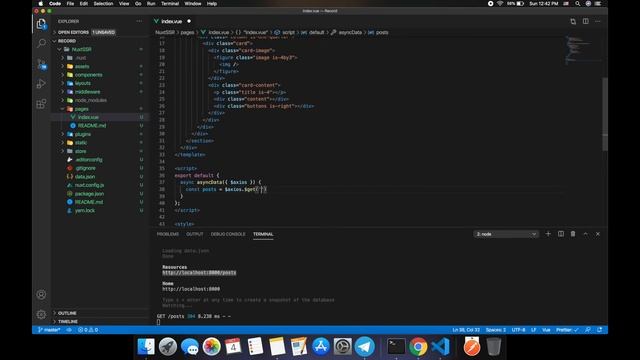Open the Explorer view in activity bar
Screen dimensions: 640x360
point(41,24)
